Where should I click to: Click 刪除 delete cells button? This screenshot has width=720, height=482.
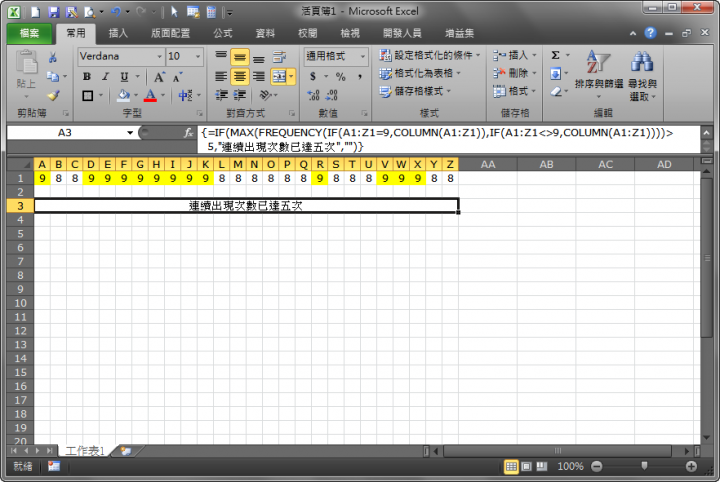(x=514, y=73)
